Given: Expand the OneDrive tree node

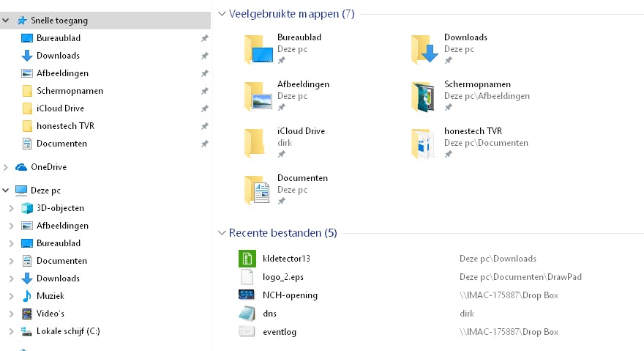Looking at the screenshot, I should (x=6, y=167).
